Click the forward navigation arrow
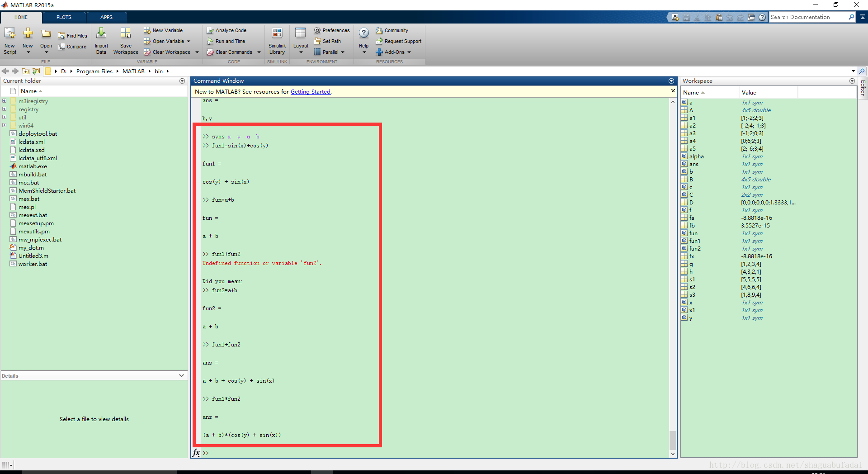The image size is (868, 474). pyautogui.click(x=15, y=71)
